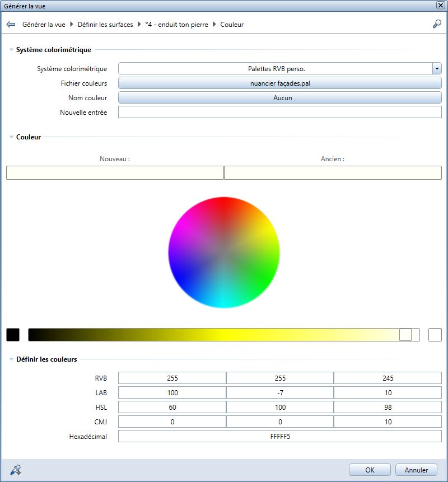Activate the eyedropper color picker tool

[x=15, y=470]
